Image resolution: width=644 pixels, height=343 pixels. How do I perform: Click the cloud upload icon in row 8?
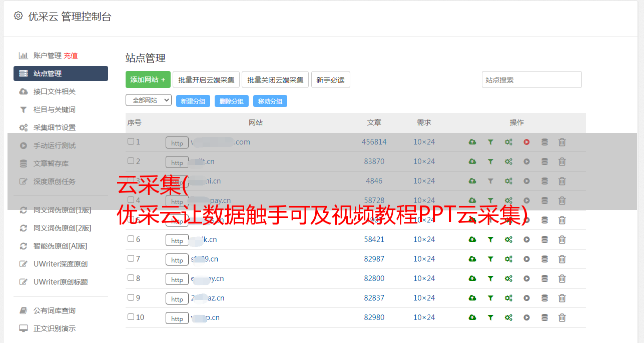point(472,278)
